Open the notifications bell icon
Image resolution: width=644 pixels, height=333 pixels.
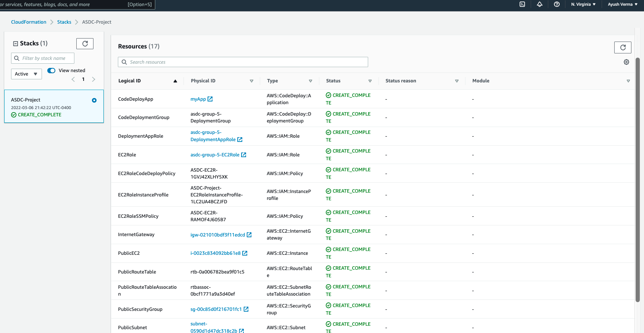pyautogui.click(x=539, y=4)
